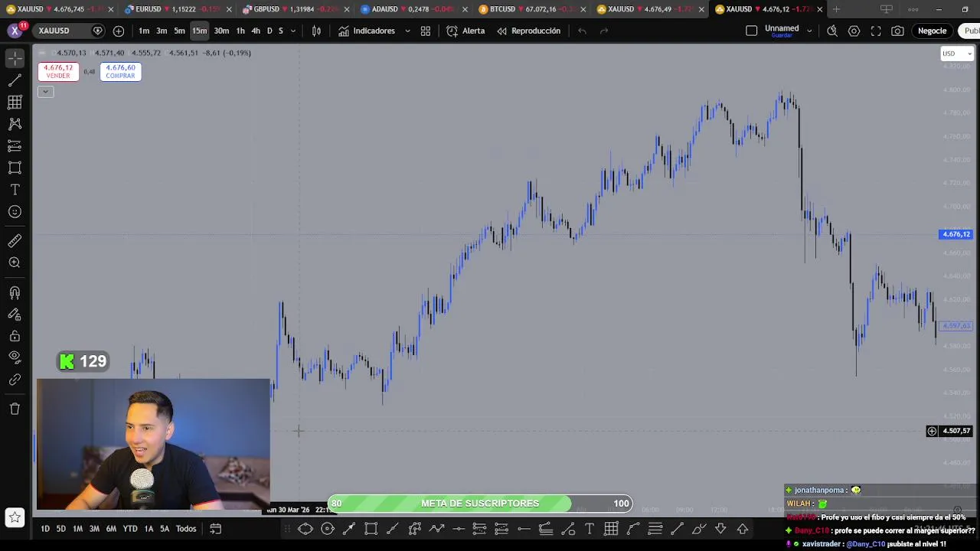The width and height of the screenshot is (980, 551).
Task: Create an Alerta
Action: tap(465, 31)
